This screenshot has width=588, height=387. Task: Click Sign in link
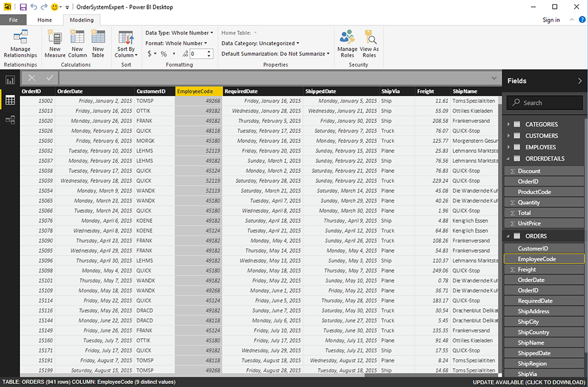click(x=552, y=20)
